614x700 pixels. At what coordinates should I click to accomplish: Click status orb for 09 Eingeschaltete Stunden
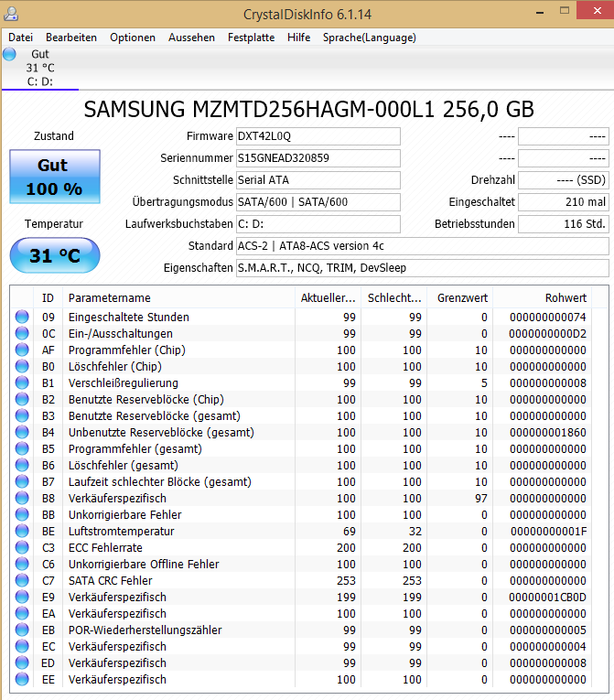click(x=22, y=317)
